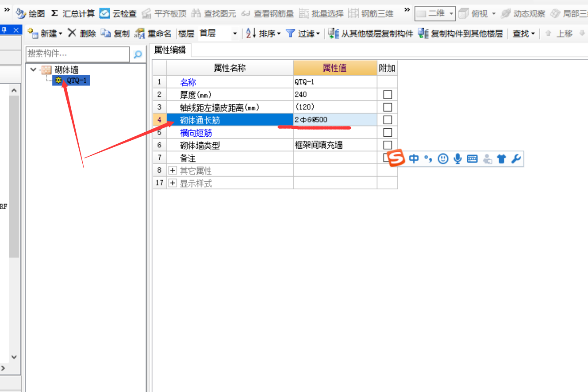This screenshot has height=392, width=588.
Task: Toggle Chinese 中 input mode
Action: [414, 159]
